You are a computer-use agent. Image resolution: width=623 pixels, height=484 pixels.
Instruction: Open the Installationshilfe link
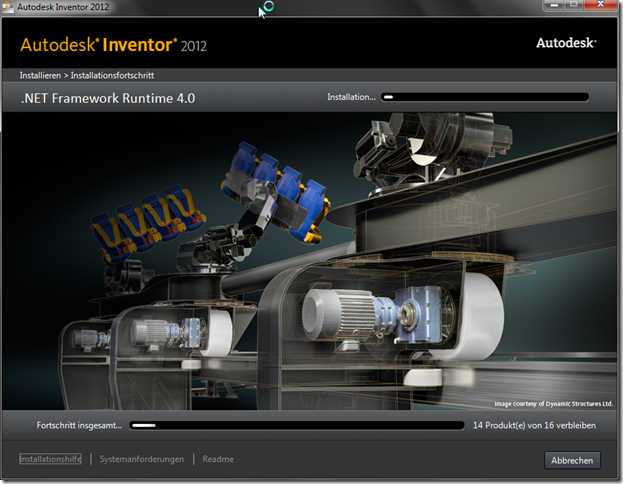[50, 459]
